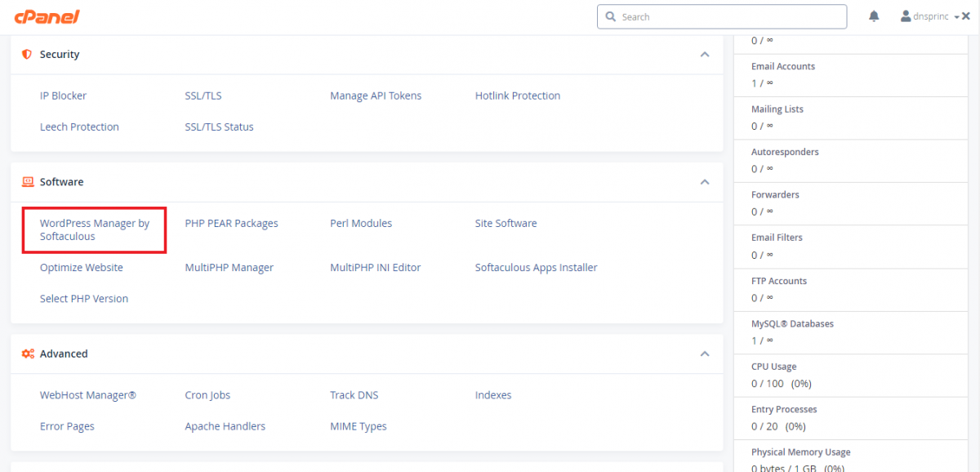Click the Advanced gears icon
This screenshot has height=472, width=980.
[x=27, y=354]
